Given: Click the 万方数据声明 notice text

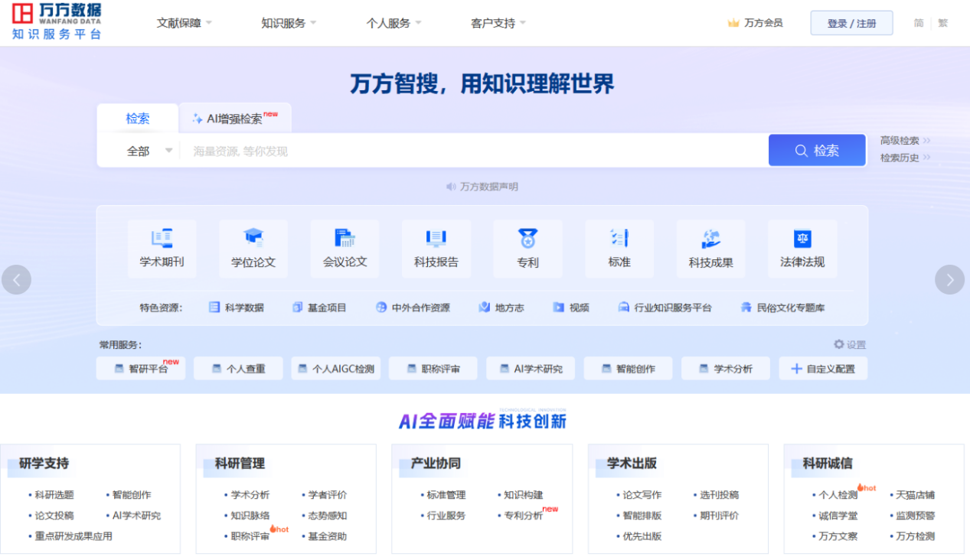Looking at the screenshot, I should (x=489, y=187).
